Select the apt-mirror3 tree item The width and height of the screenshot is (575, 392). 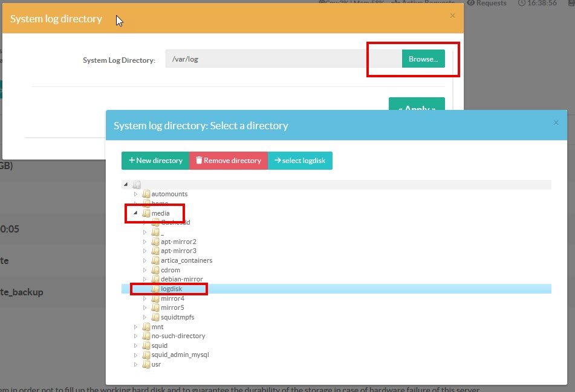(178, 251)
